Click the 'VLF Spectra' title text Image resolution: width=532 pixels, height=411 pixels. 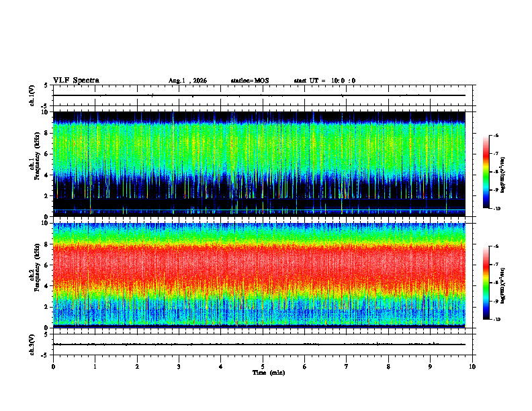pyautogui.click(x=76, y=81)
